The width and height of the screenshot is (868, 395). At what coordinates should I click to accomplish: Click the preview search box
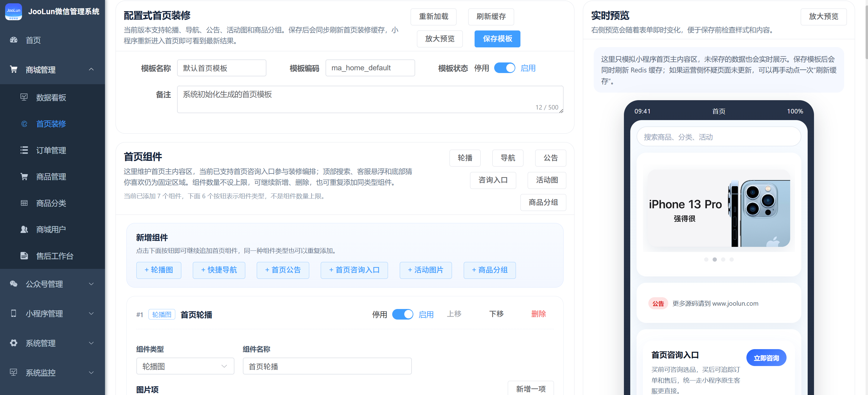(718, 137)
